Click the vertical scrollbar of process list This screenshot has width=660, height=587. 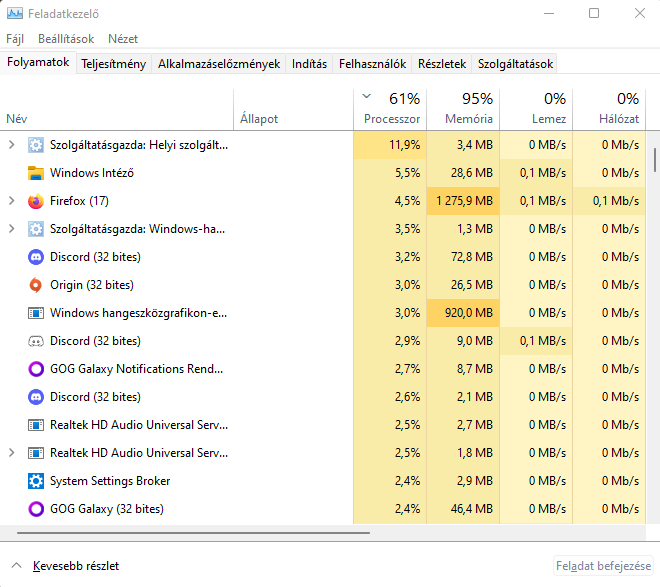pos(655,160)
